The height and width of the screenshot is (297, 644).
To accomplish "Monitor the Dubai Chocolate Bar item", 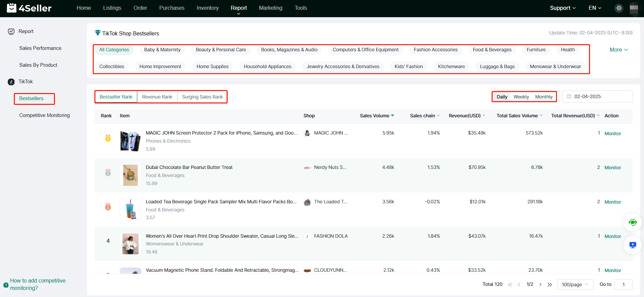I will (x=613, y=168).
